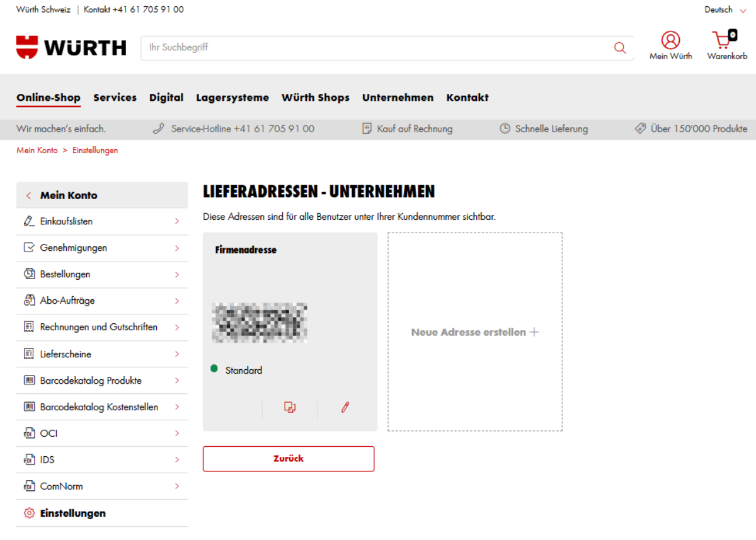Viewport: 756px width, 540px height.
Task: Click the Barcodekatalog Produkte barcode icon
Action: pyautogui.click(x=29, y=381)
